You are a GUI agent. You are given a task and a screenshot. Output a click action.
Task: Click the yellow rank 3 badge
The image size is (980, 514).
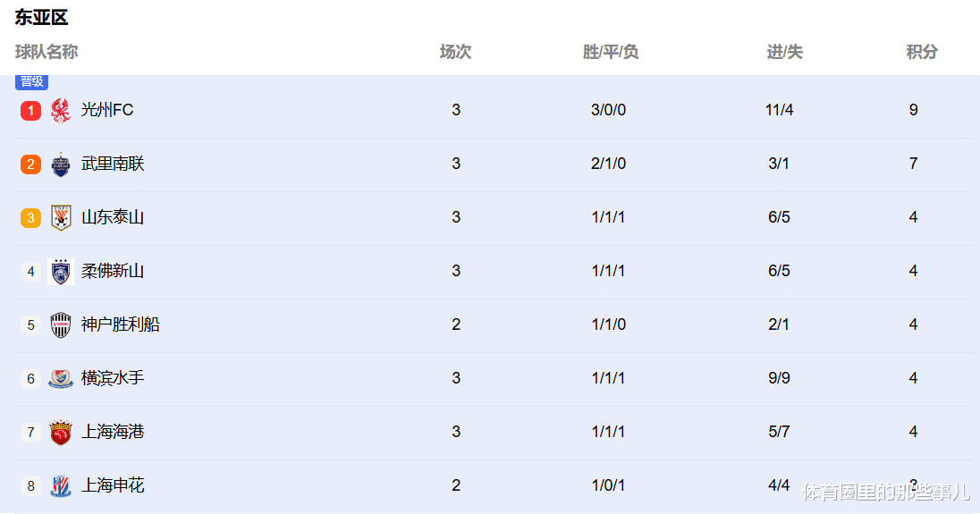[30, 218]
